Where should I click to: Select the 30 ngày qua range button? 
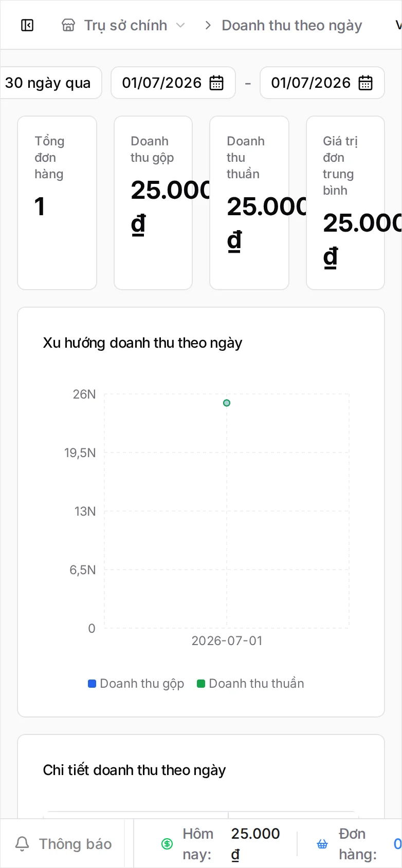[48, 83]
